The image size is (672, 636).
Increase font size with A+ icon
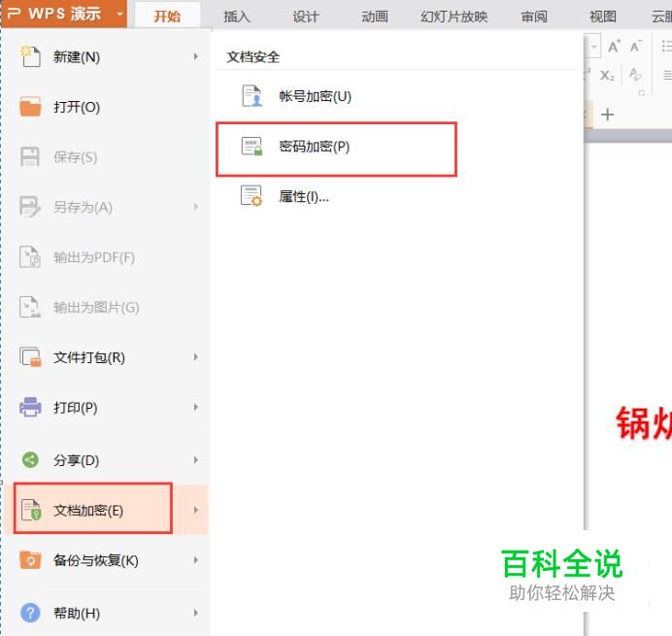pos(614,46)
